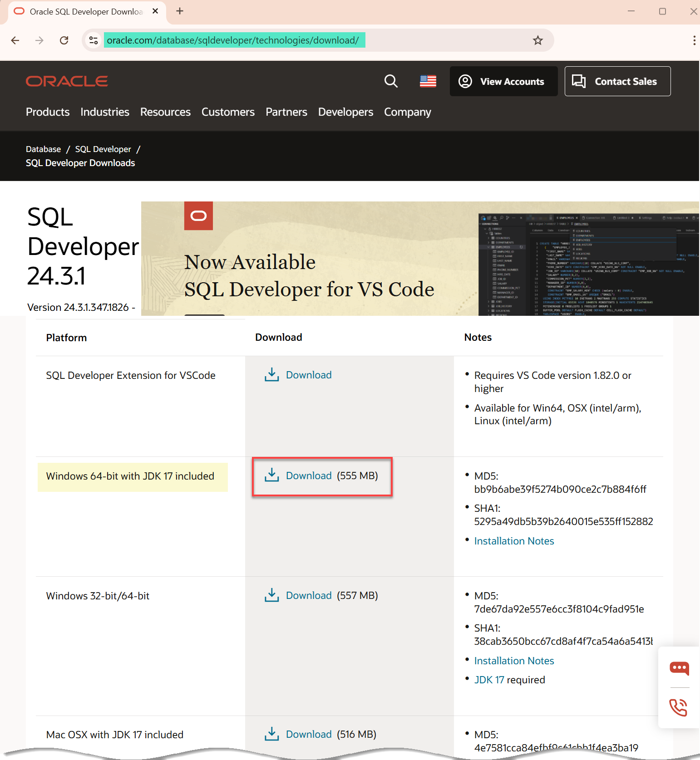Reload the page using the refresh icon
This screenshot has width=700, height=760.
64,40
